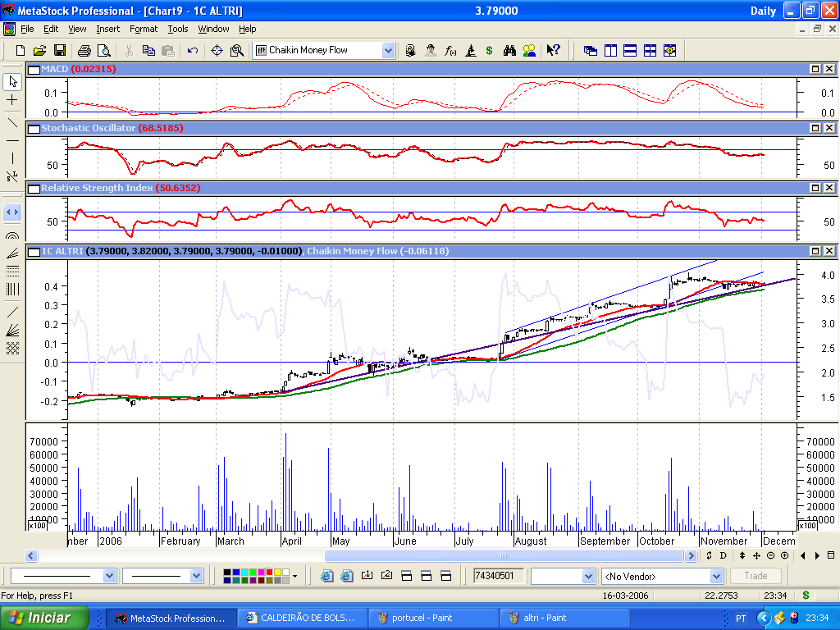Open Indicator Builder f(x) icon
Viewport: 840px width, 630px height.
coord(450,50)
